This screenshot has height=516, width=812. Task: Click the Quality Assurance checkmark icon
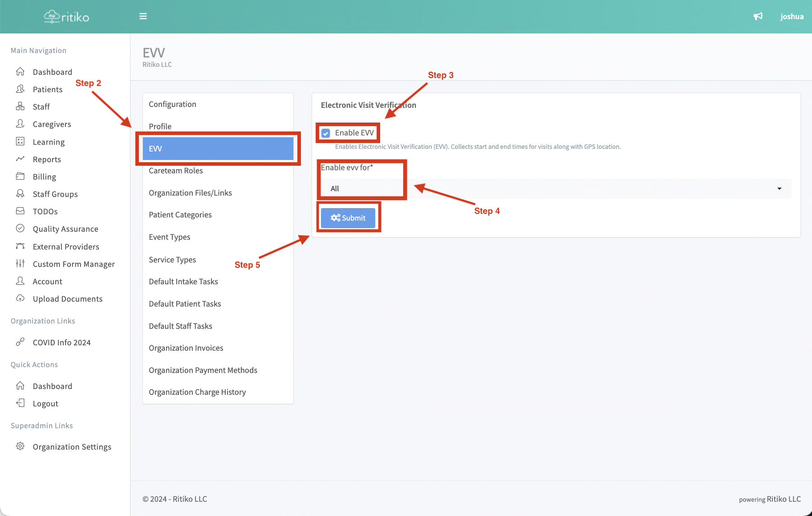click(20, 229)
